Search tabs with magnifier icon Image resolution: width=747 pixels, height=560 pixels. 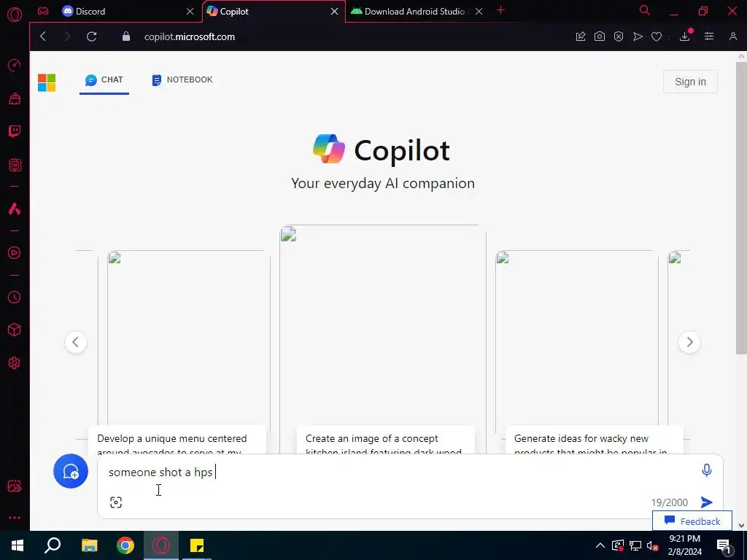[645, 10]
